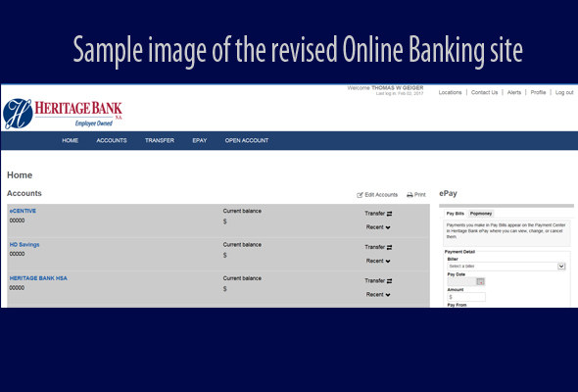Screen dimensions: 578x392
Task: Open the Select a biller dropdown
Action: coord(506,267)
